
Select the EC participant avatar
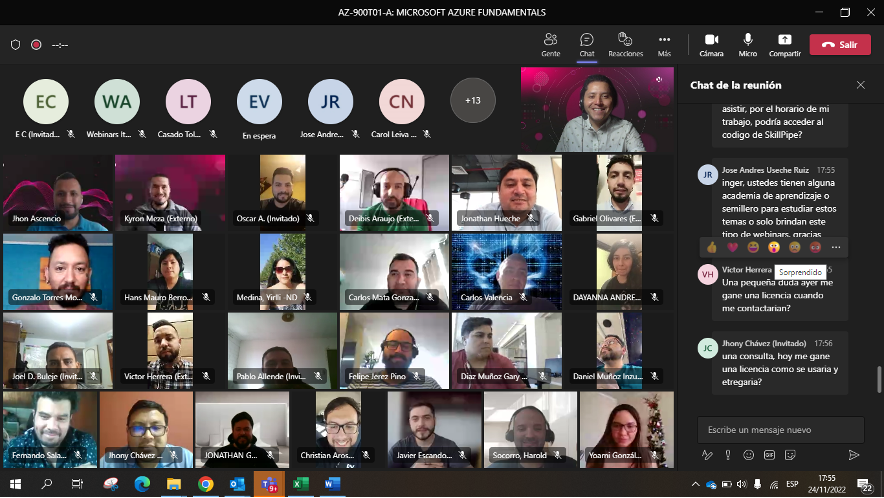click(x=46, y=102)
